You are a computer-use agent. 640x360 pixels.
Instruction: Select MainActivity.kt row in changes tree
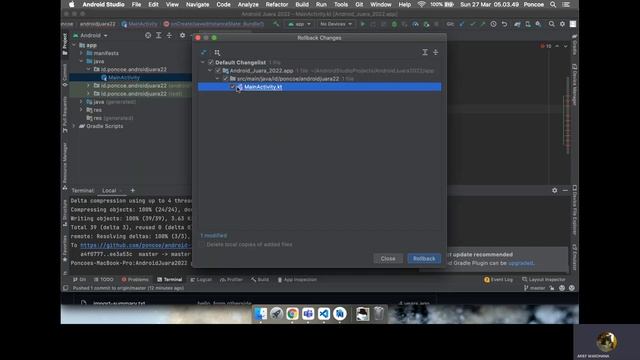pyautogui.click(x=319, y=87)
